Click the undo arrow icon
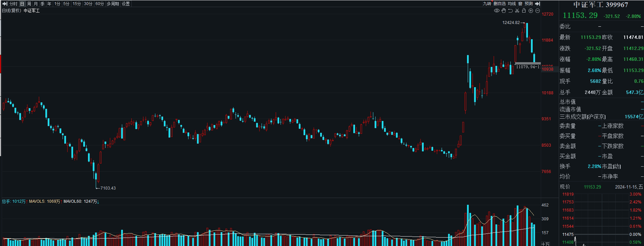 tap(510, 11)
